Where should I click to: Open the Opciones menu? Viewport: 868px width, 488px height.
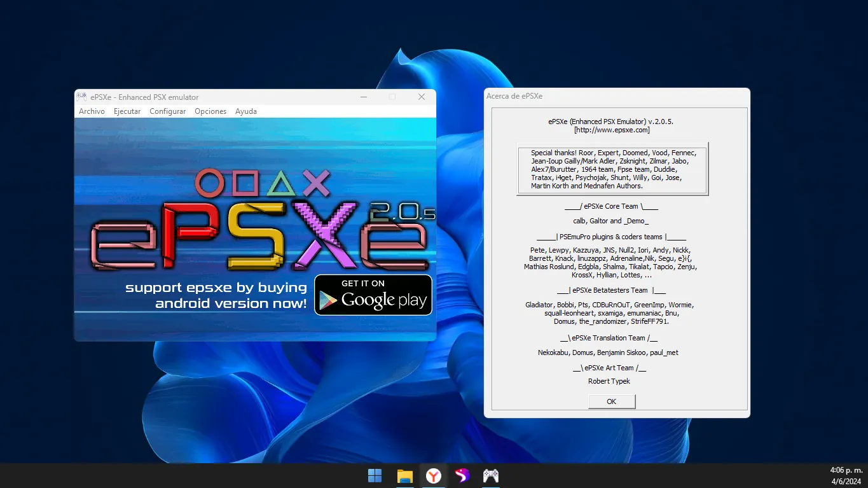coord(210,111)
